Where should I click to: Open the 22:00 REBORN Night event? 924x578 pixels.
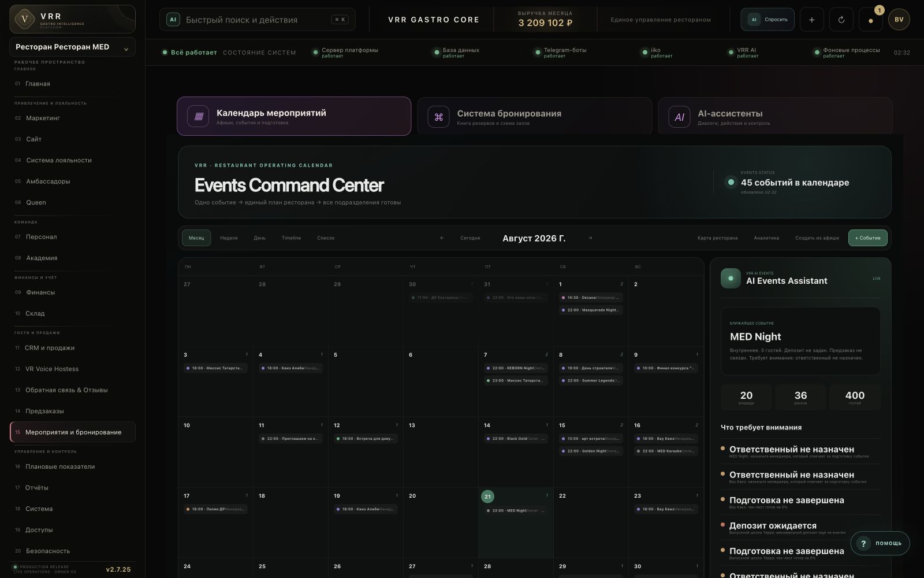pos(516,368)
